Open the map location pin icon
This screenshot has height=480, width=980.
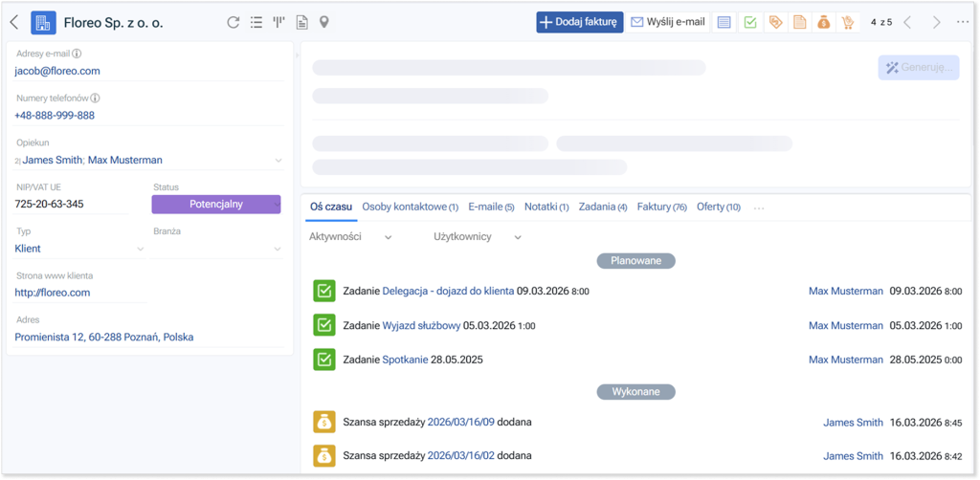[324, 22]
